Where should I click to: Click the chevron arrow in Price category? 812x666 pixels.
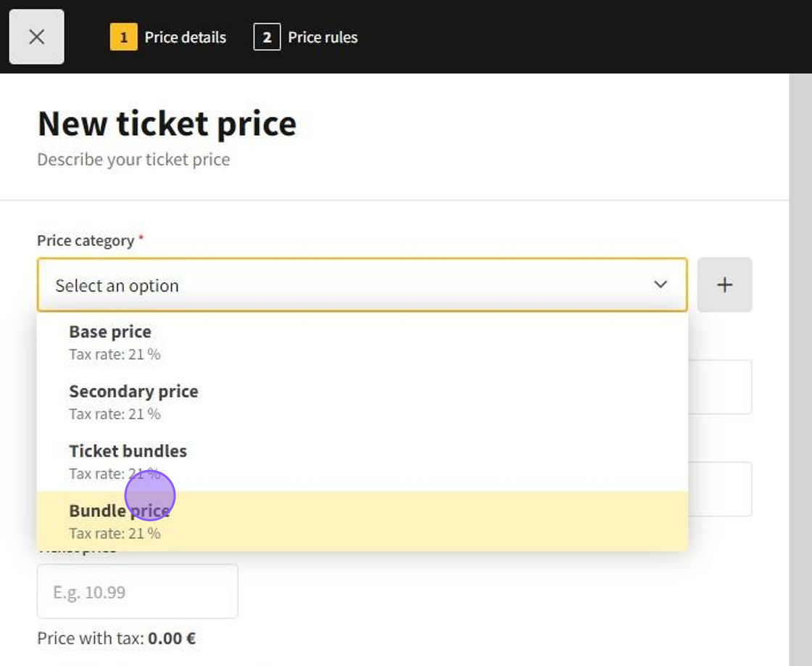tap(660, 285)
